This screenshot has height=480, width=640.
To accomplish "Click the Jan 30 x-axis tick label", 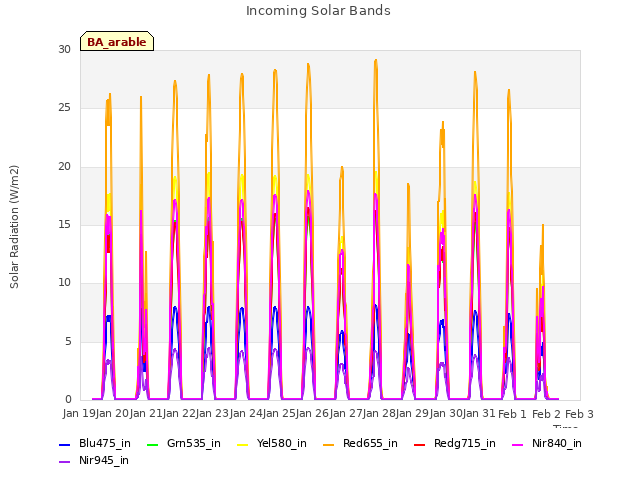I will (x=446, y=414).
